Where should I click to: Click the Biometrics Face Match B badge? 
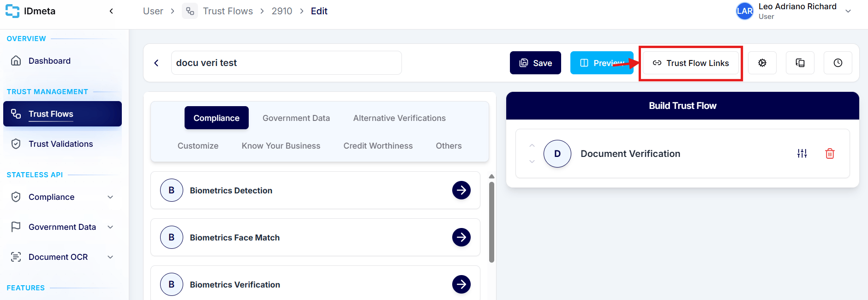pos(172,237)
